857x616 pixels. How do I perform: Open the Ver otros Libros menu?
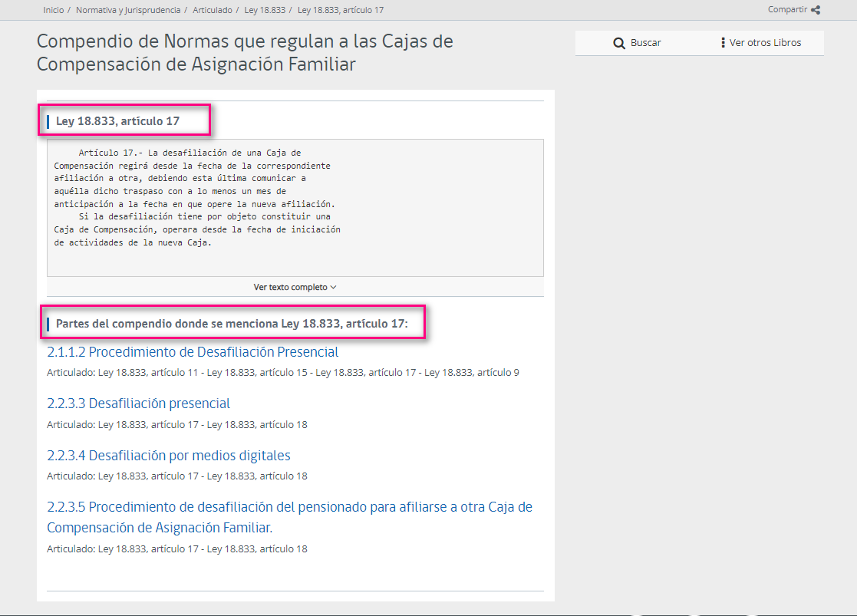[765, 43]
